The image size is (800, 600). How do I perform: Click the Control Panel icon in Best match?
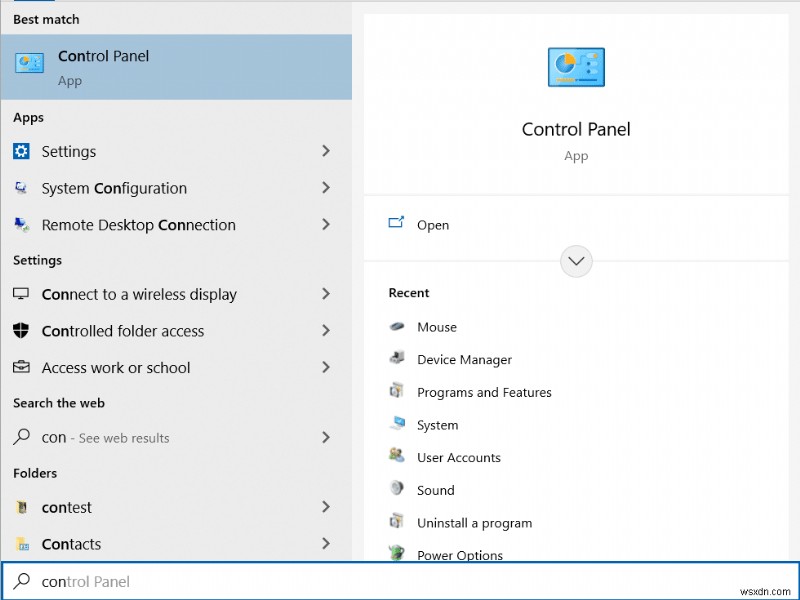[x=29, y=64]
